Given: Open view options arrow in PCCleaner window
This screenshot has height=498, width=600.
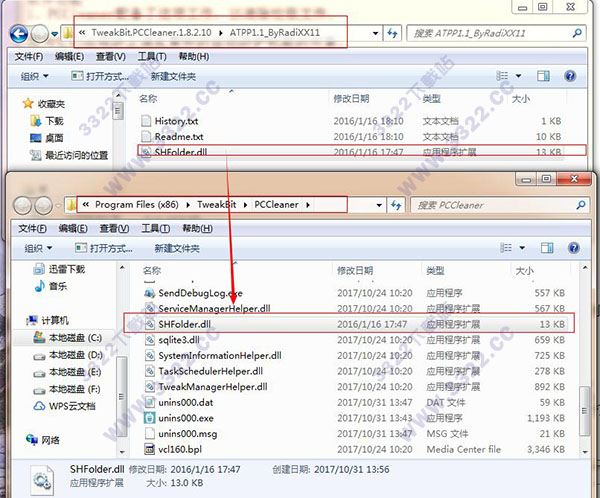Looking at the screenshot, I should point(522,248).
